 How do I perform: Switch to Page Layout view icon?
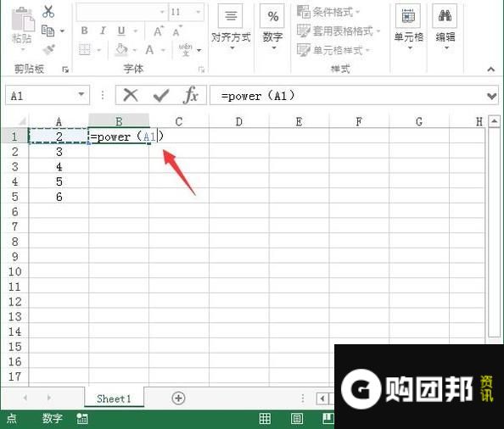[x=297, y=419]
